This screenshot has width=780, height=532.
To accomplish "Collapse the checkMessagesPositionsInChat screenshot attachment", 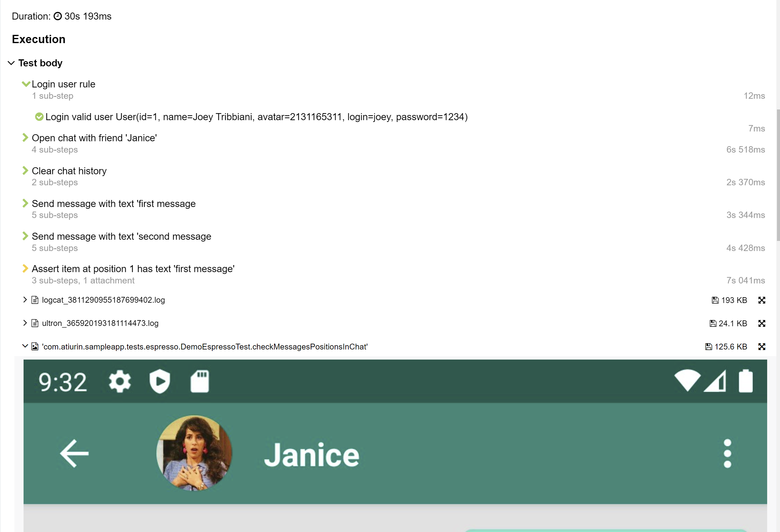I will point(25,346).
